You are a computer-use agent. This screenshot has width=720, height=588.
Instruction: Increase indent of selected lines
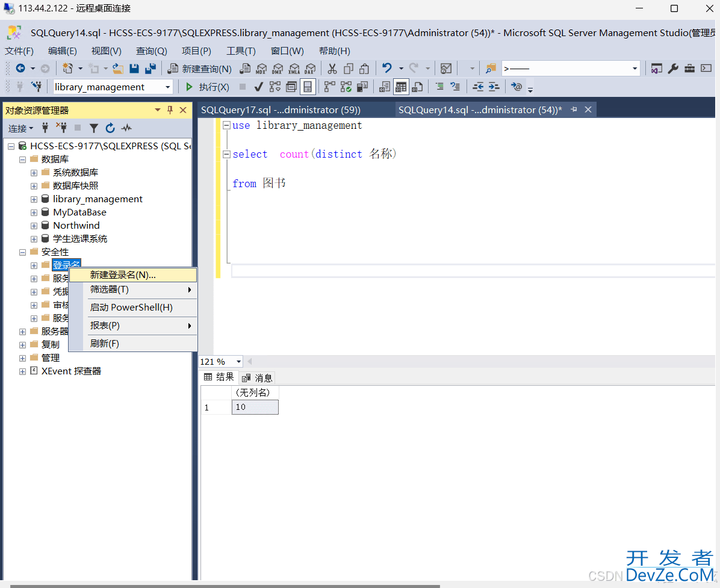(x=494, y=87)
